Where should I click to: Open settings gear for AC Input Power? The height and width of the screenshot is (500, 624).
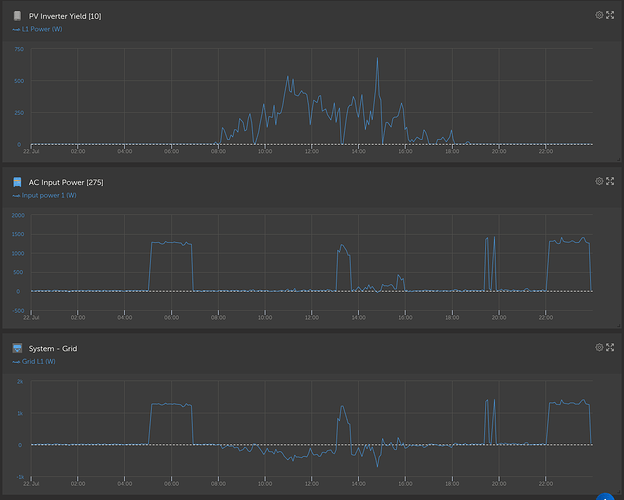[x=599, y=181]
